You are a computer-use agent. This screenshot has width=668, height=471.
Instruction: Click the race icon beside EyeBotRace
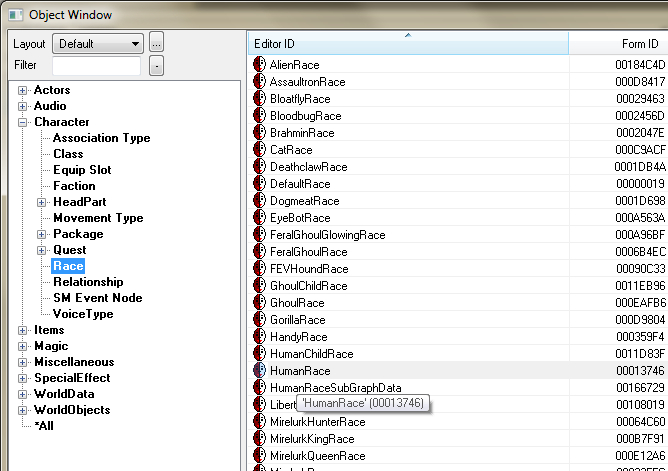[x=259, y=218]
